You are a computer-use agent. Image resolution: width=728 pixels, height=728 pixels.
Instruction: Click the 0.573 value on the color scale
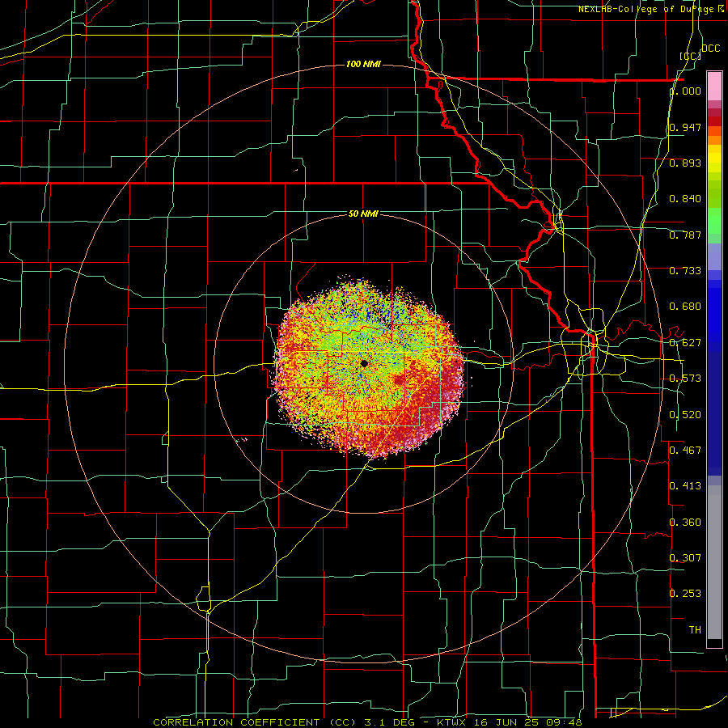[685, 379]
